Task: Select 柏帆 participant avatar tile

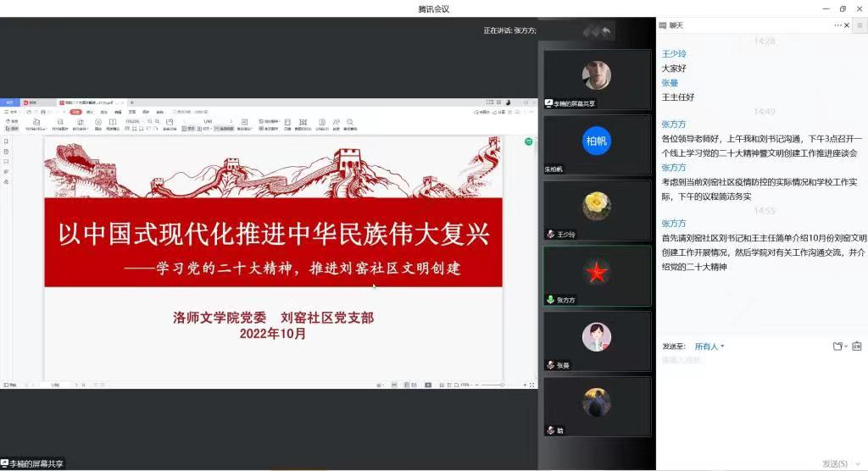Action: tap(597, 141)
